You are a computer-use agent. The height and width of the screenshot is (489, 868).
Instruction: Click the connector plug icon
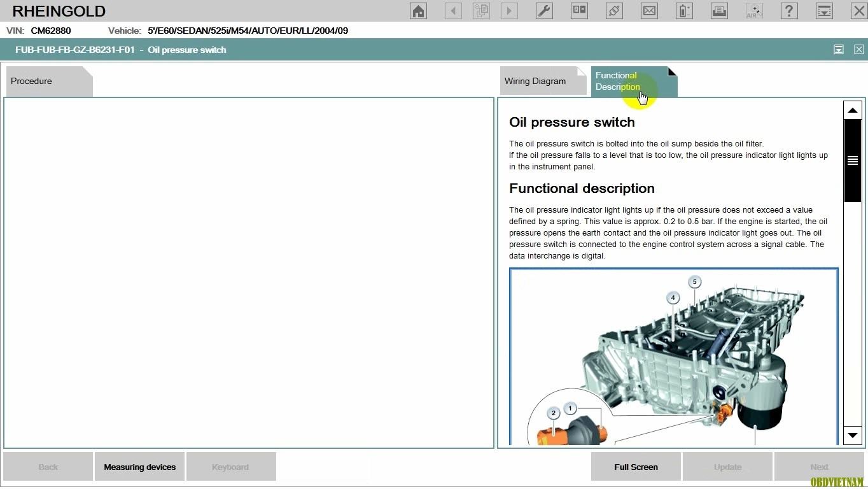(614, 11)
